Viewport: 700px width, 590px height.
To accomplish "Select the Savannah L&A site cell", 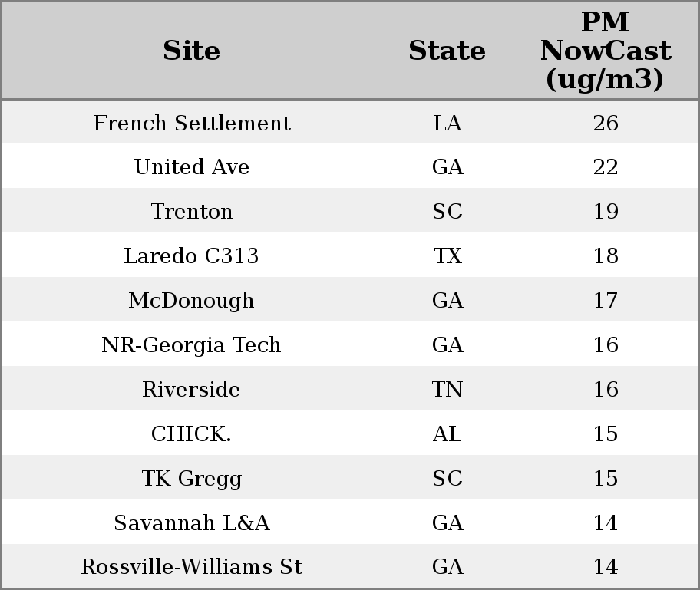I will pos(191,523).
